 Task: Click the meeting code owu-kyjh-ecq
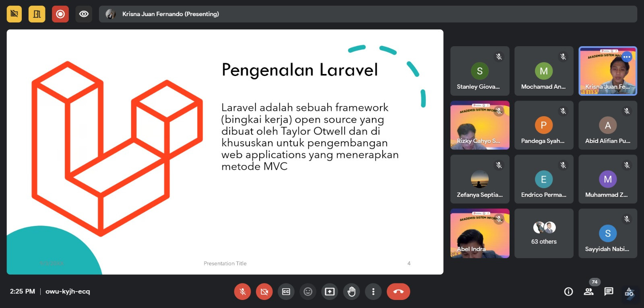(x=68, y=292)
